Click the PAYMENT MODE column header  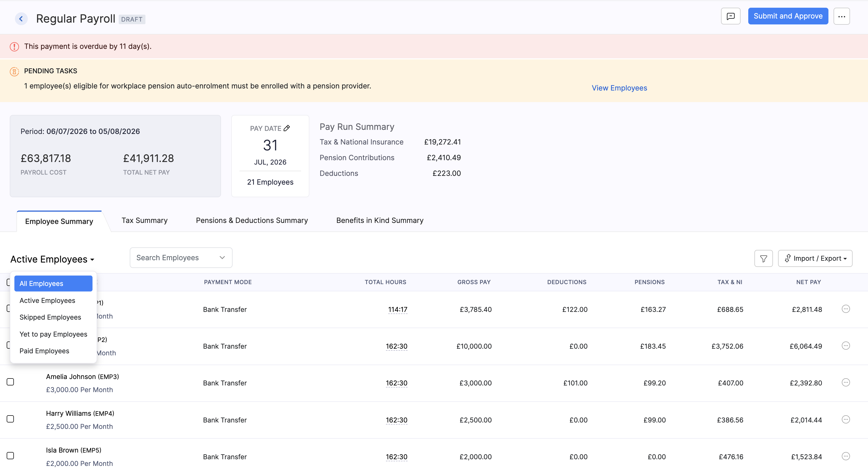coord(228,282)
